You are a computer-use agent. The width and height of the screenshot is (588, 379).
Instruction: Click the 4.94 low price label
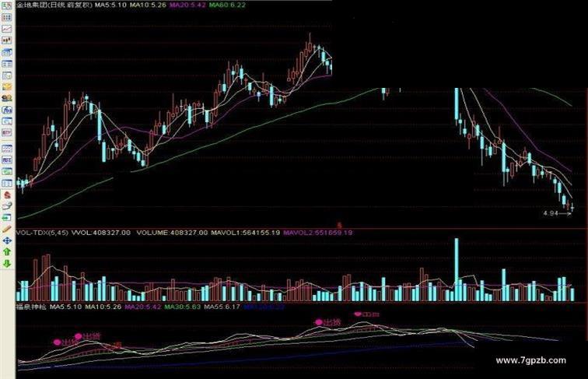pos(551,213)
